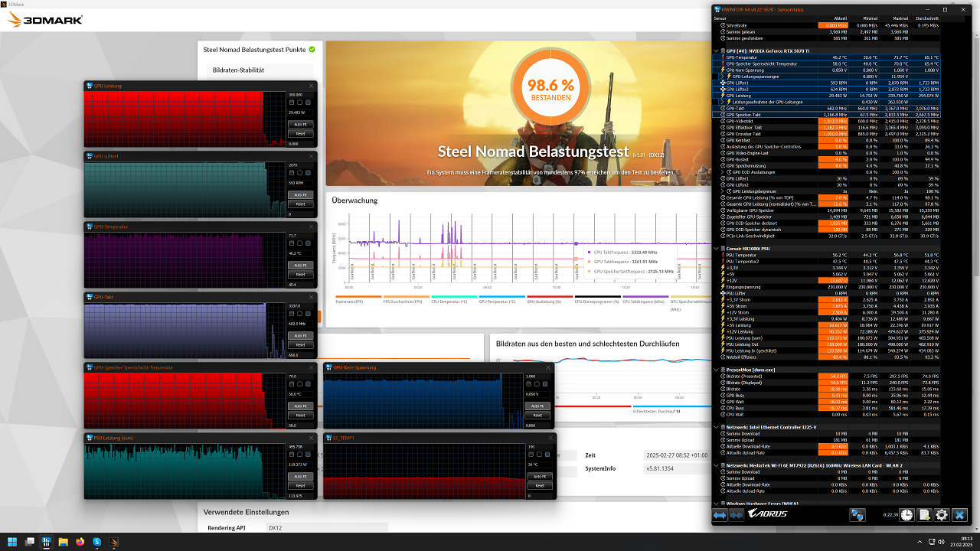Viewport: 980px width, 551px height.
Task: Toggle third checkbox in GPU Lüfter1 graph
Action: click(x=308, y=172)
